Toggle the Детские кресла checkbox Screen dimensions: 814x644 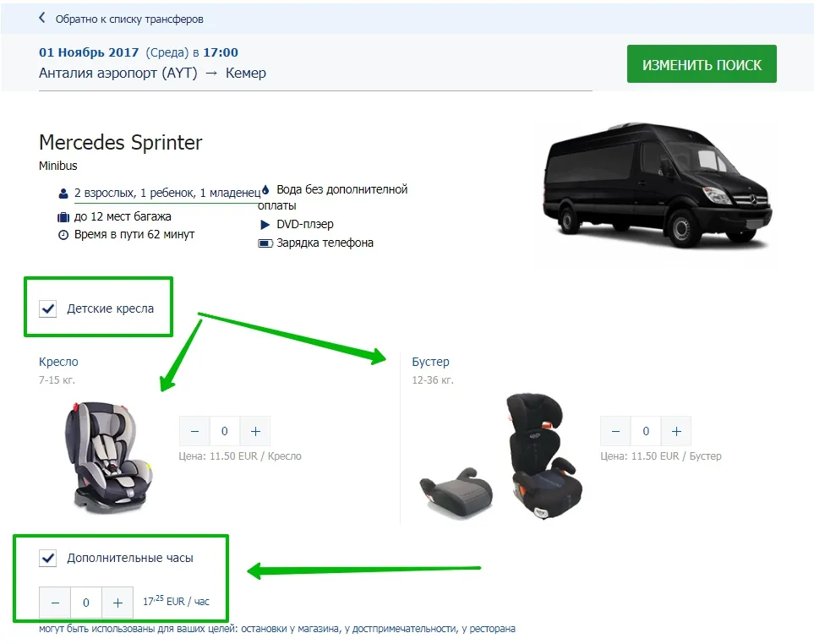click(48, 308)
